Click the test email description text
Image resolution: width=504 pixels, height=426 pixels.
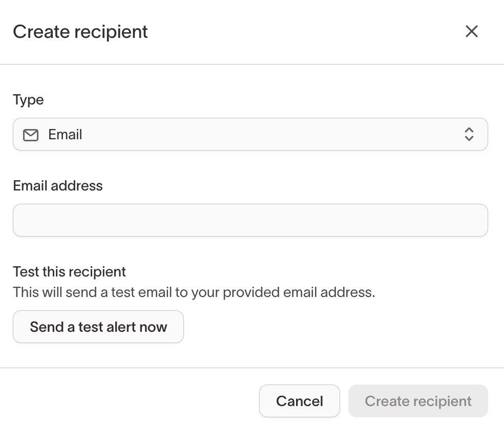pyautogui.click(x=194, y=292)
